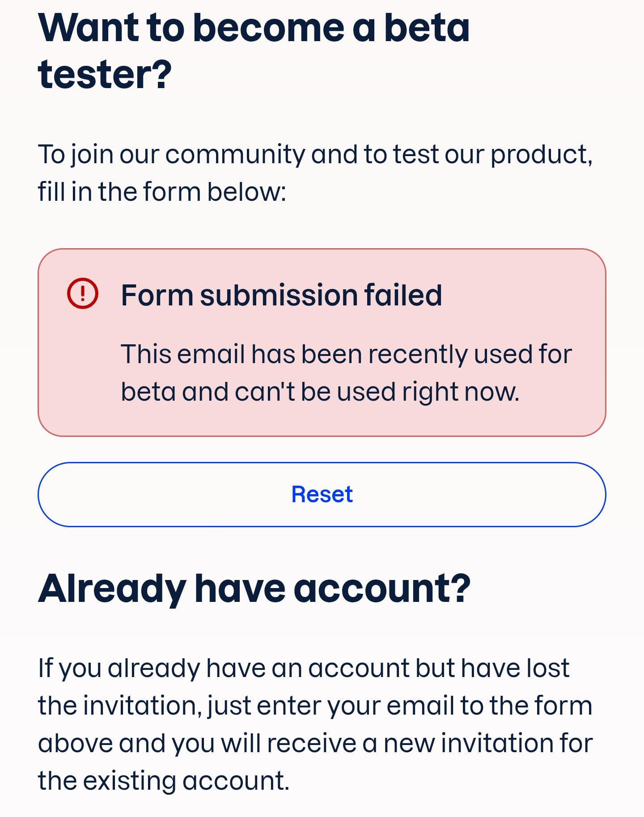The height and width of the screenshot is (817, 644).
Task: Click the 'Already have account?' heading
Action: [x=254, y=589]
